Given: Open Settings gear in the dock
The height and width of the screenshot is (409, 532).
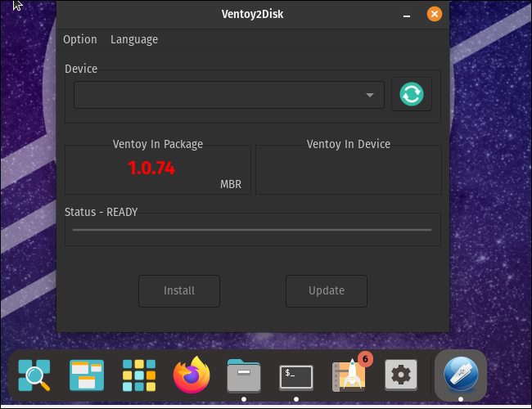Looking at the screenshot, I should (x=401, y=375).
